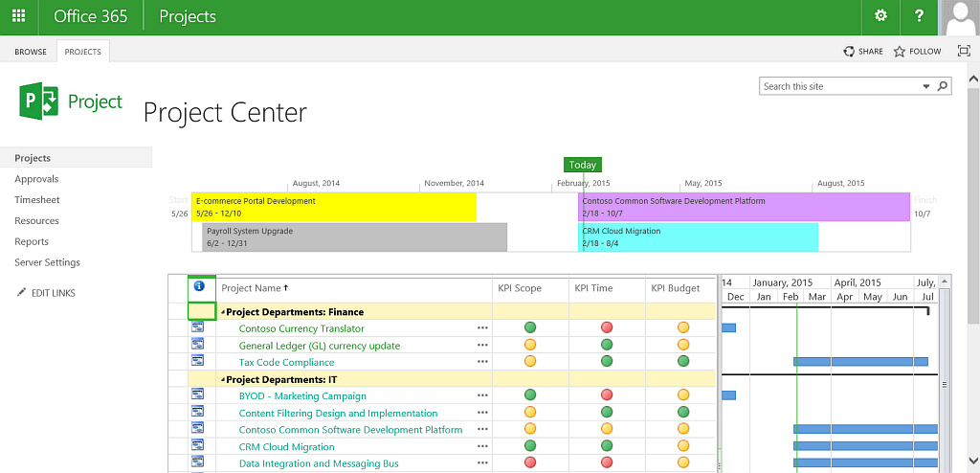Screen dimensions: 980x473
Task: Open Timesheet in the left navigation
Action: click(x=37, y=199)
